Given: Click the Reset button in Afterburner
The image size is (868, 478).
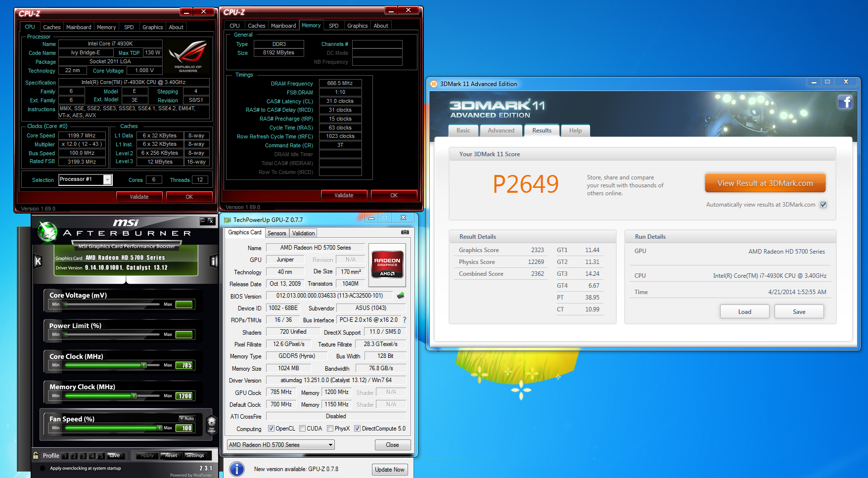Looking at the screenshot, I should [x=171, y=455].
